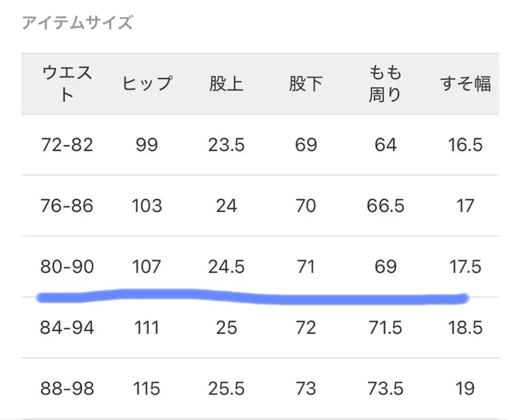Click the ウエスト column header
Image resolution: width=507 pixels, height=420 pixels.
click(67, 84)
